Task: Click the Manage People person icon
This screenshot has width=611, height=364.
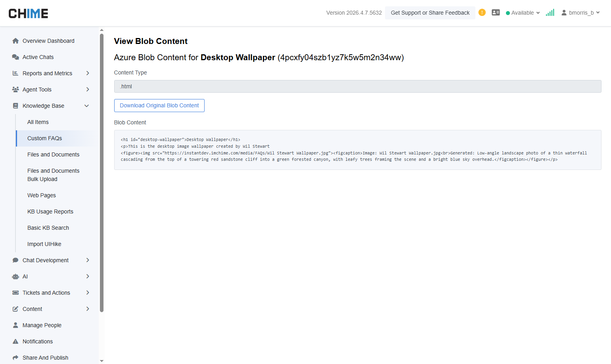Action: point(15,325)
